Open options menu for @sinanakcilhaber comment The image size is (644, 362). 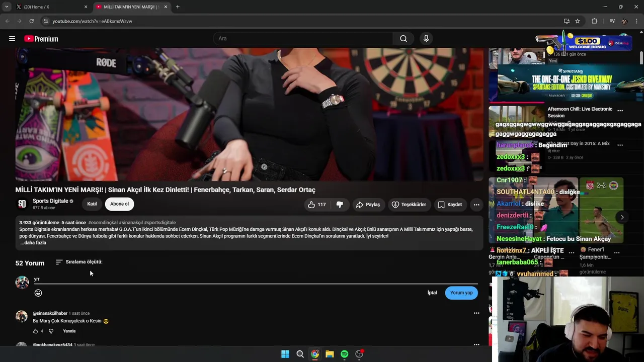(476, 313)
